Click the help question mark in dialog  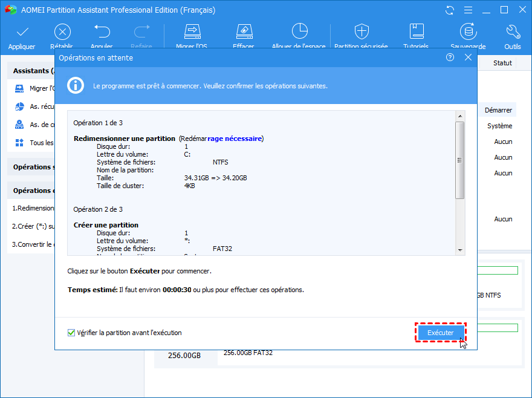pyautogui.click(x=450, y=57)
